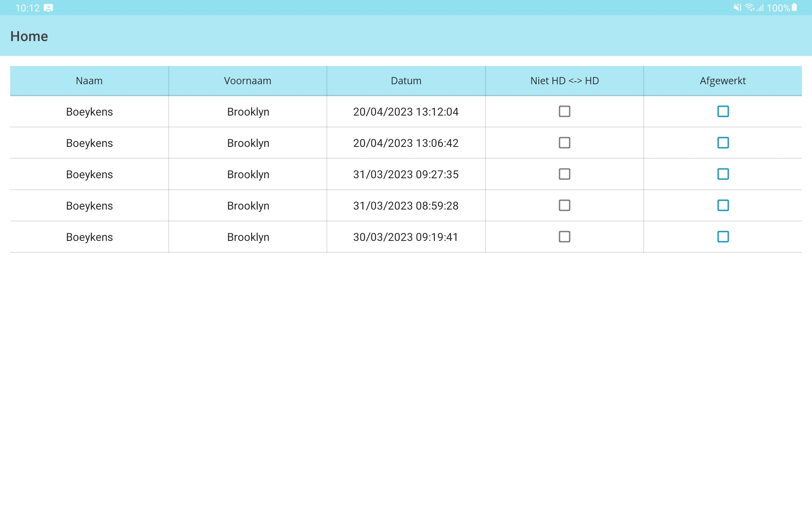This screenshot has height=508, width=812.
Task: Mark the last row as Afgewerkt
Action: pos(723,237)
